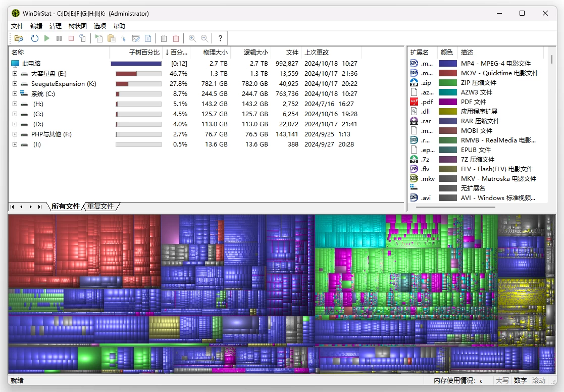The height and width of the screenshot is (392, 564).
Task: Click the PDF file purple color swatch
Action: coord(447,102)
